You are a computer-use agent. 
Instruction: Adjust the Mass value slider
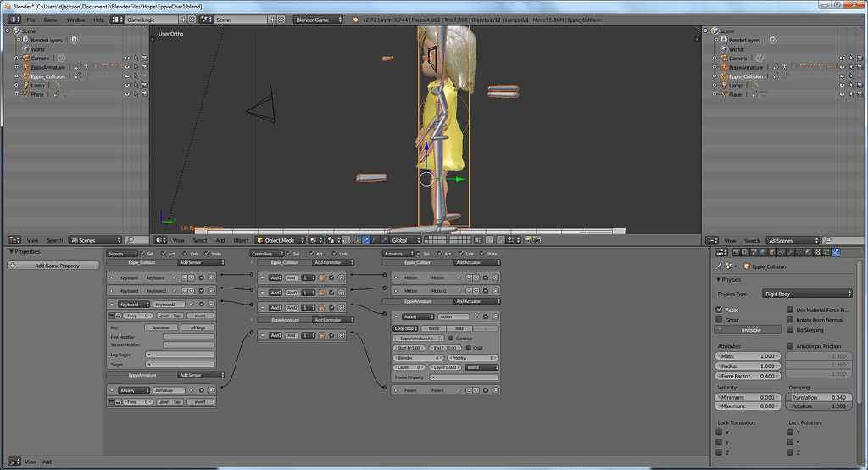click(748, 356)
